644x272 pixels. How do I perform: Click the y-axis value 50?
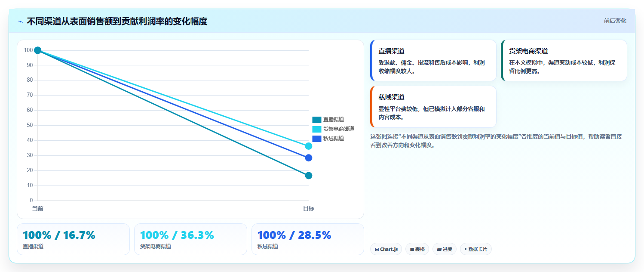[30, 125]
